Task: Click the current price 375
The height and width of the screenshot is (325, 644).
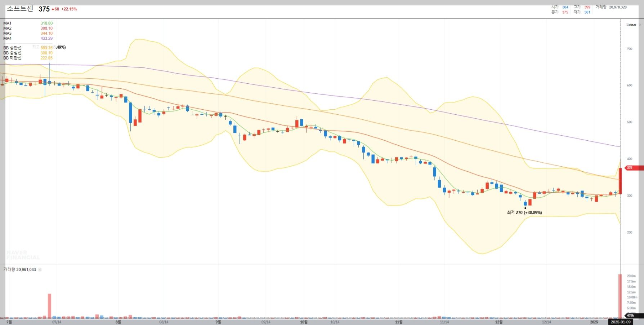Action: [x=44, y=9]
